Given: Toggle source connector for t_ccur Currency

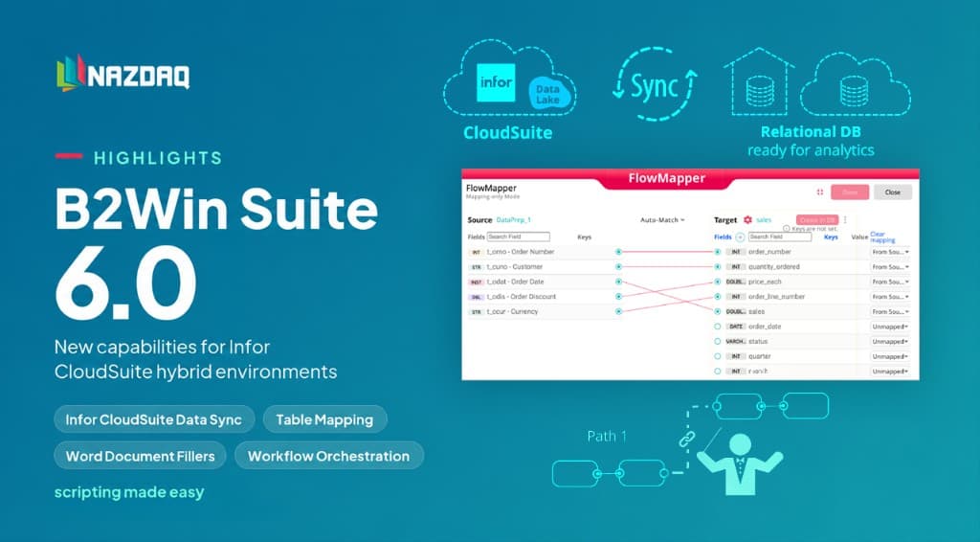Looking at the screenshot, I should [x=619, y=312].
